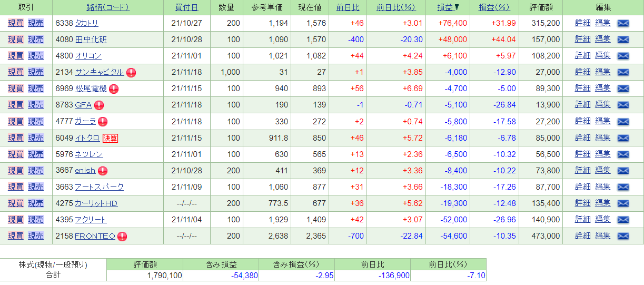This screenshot has height=285, width=644.
Task: Open 編集 for FRONTEO
Action: click(x=603, y=236)
